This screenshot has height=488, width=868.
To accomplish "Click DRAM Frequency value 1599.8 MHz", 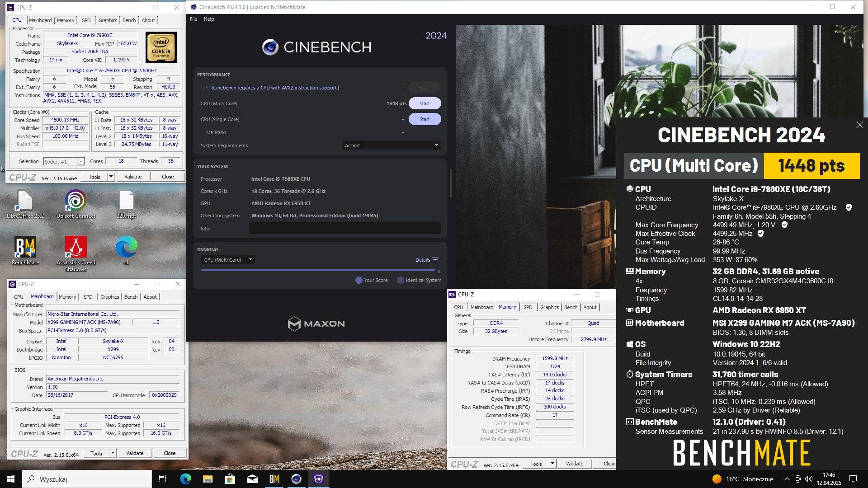I will click(x=555, y=358).
